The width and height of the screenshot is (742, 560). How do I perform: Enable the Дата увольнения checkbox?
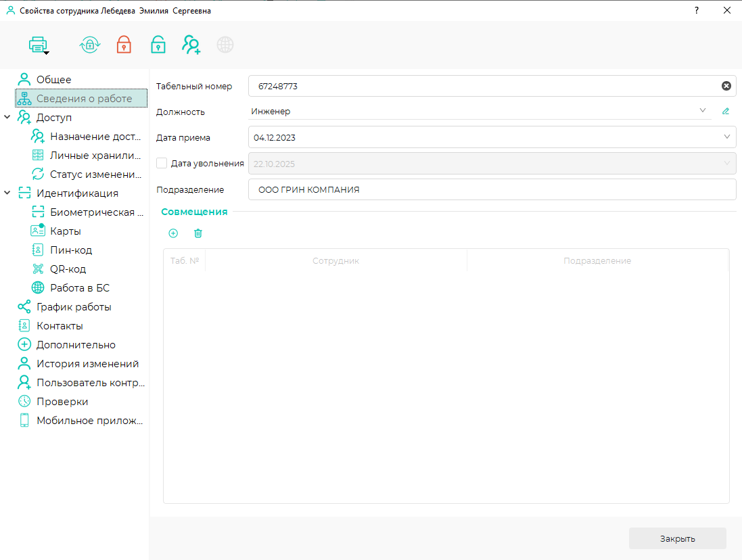162,163
